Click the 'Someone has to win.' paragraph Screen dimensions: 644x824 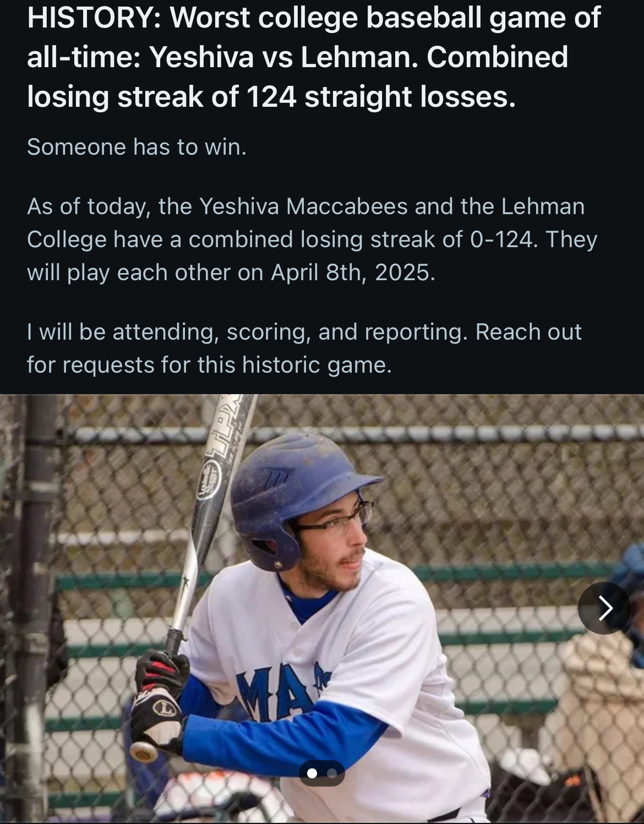[137, 147]
